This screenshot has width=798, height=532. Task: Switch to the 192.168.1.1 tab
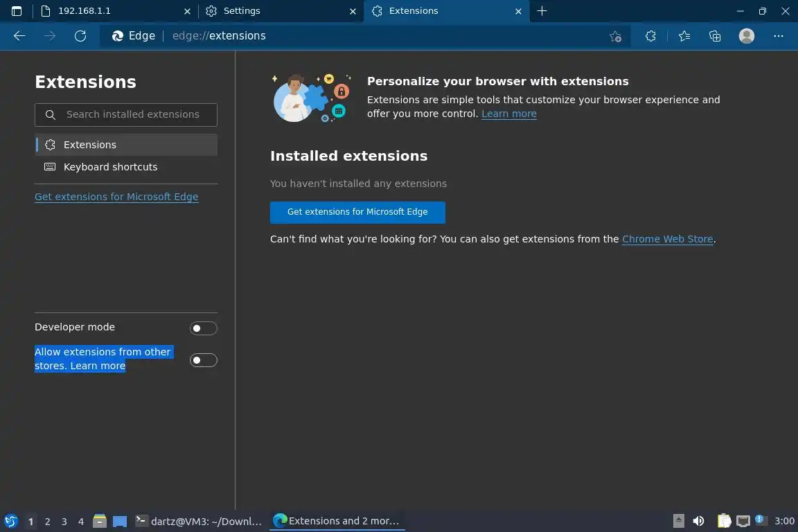pos(116,10)
